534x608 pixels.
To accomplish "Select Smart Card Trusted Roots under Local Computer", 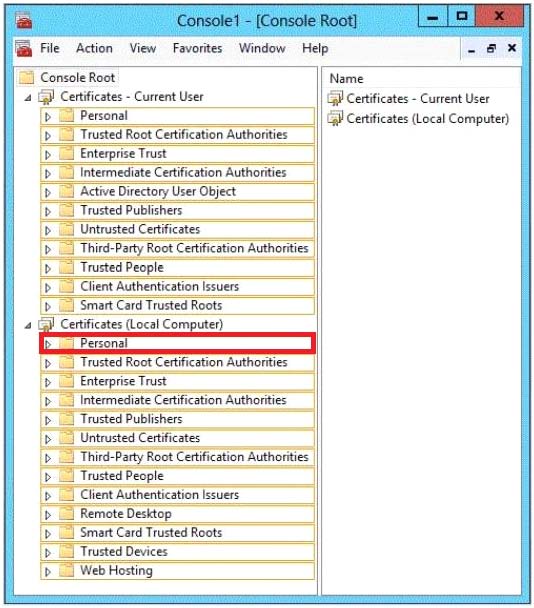I will coord(151,532).
